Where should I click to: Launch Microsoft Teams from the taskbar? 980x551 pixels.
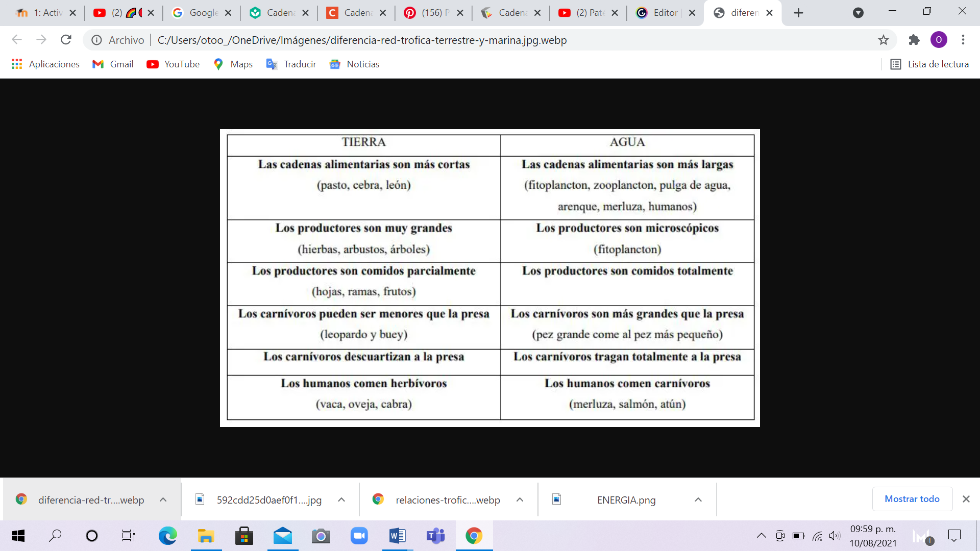(435, 536)
